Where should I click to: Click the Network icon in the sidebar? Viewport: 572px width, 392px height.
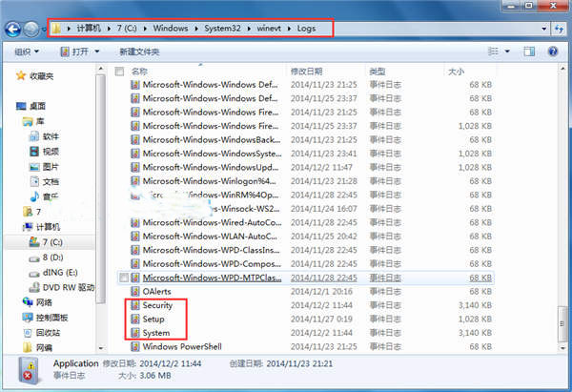click(x=28, y=302)
